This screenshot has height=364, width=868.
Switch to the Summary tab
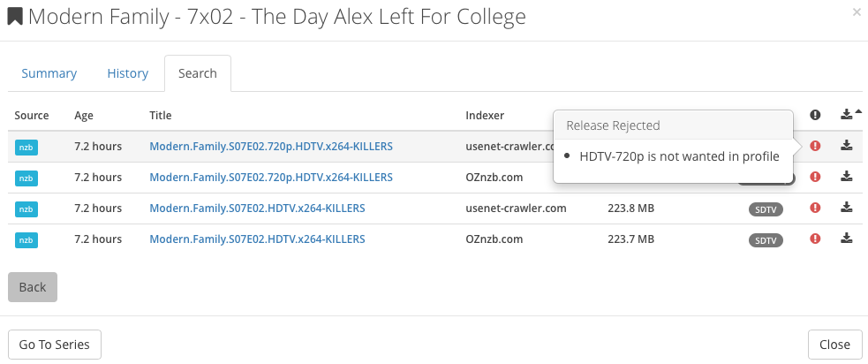click(49, 73)
